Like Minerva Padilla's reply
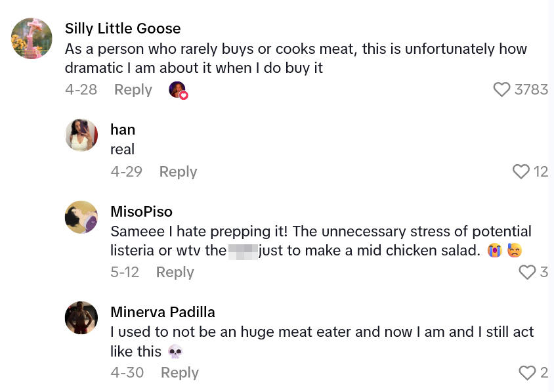The height and width of the screenshot is (392, 554). point(527,372)
